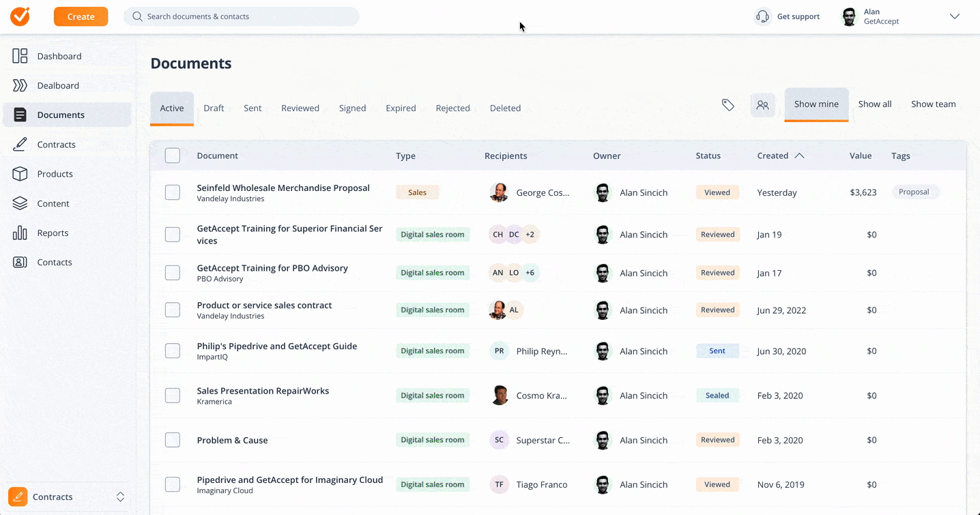Viewport: 980px width, 515px height.
Task: Switch to the Expired tab
Action: pyautogui.click(x=401, y=108)
